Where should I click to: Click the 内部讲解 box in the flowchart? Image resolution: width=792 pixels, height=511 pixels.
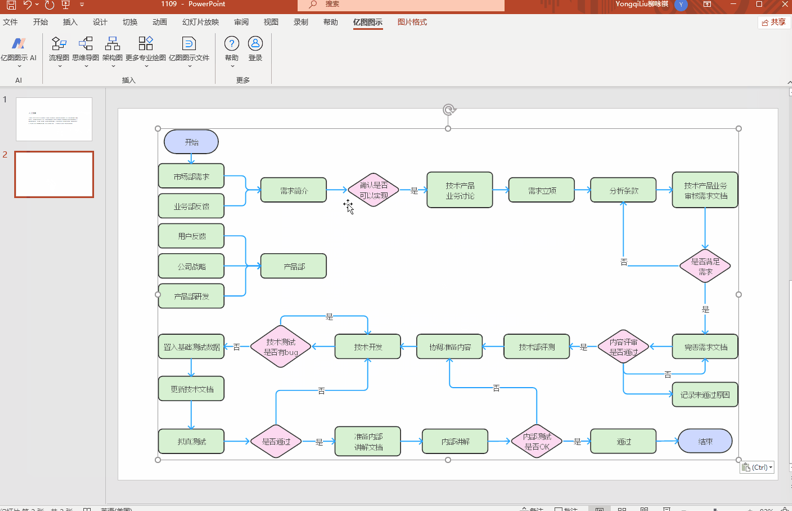pos(455,441)
